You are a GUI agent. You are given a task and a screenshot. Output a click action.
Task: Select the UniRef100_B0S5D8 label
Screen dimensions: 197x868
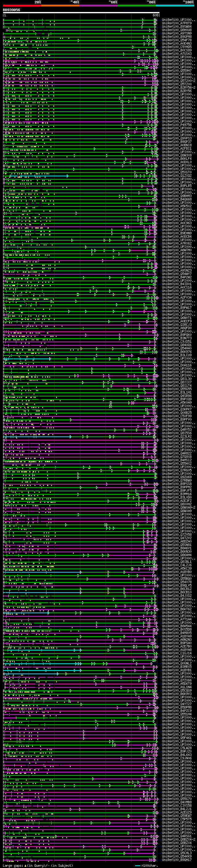[177, 629]
